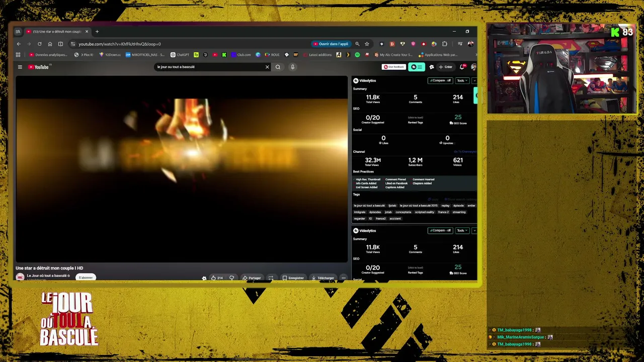Image resolution: width=644 pixels, height=362 pixels.
Task: Open the Plex It! bookmark
Action: click(x=84, y=55)
